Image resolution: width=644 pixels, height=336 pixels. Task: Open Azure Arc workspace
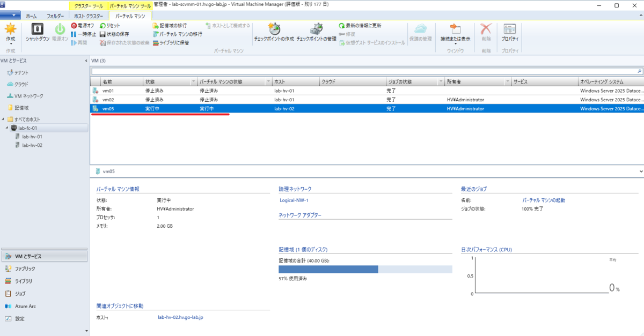click(x=44, y=306)
